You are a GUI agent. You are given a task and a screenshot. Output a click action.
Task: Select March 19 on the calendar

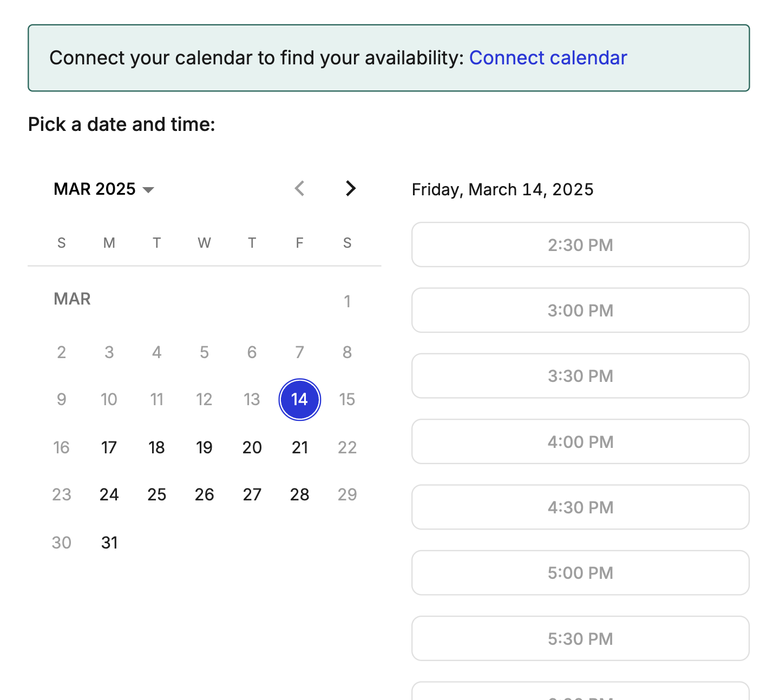[x=204, y=447]
